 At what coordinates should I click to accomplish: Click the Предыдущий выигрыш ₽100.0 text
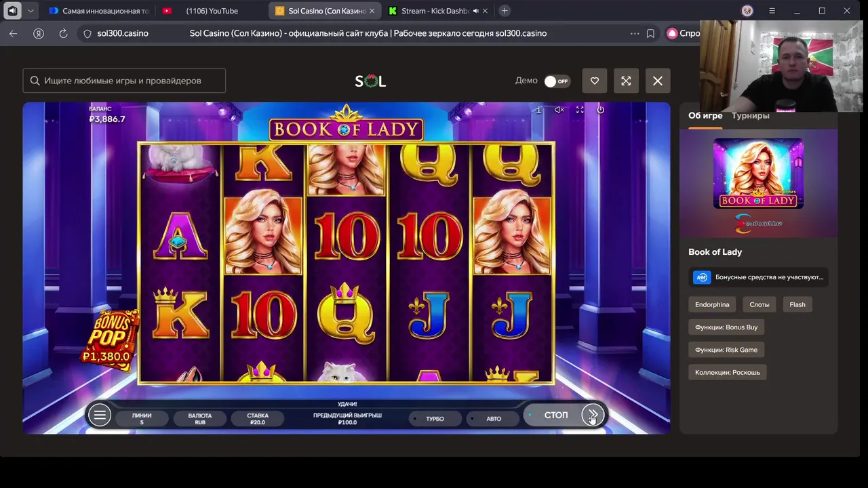click(347, 419)
